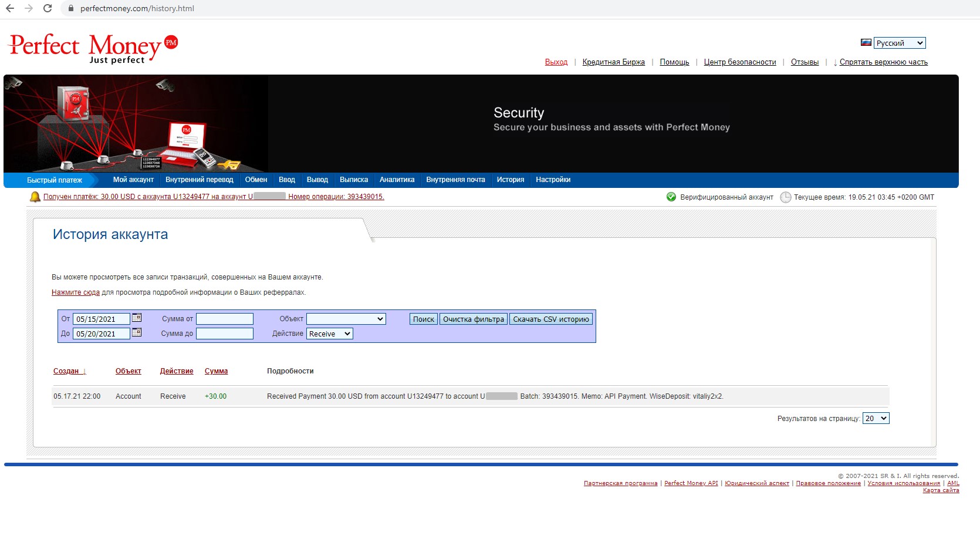
Task: Open Внутренний перевод menu item
Action: pyautogui.click(x=200, y=180)
